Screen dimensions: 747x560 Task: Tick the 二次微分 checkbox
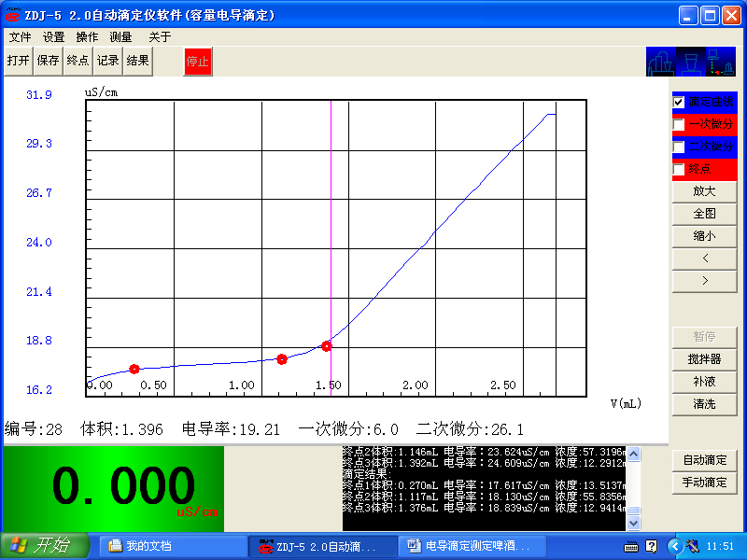pos(679,147)
